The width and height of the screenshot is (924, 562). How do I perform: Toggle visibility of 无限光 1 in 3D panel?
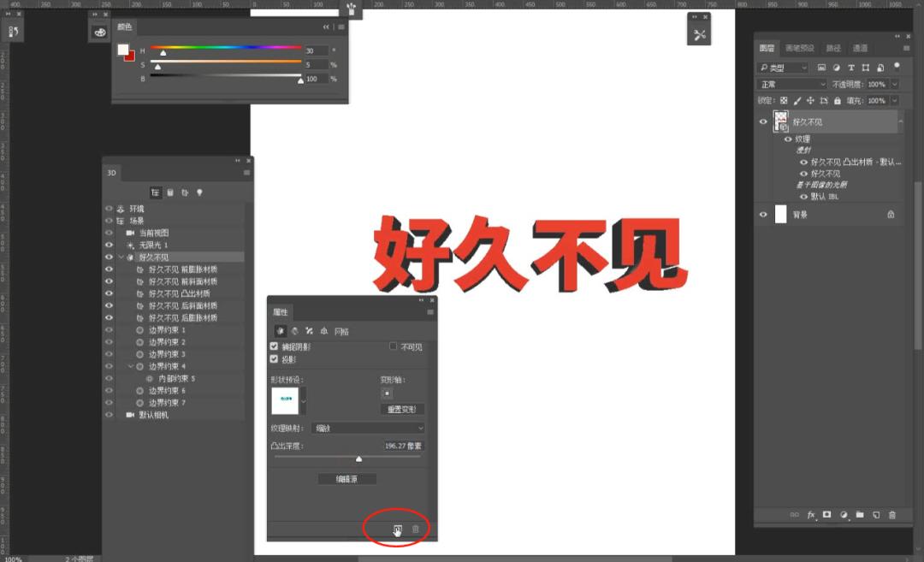109,245
